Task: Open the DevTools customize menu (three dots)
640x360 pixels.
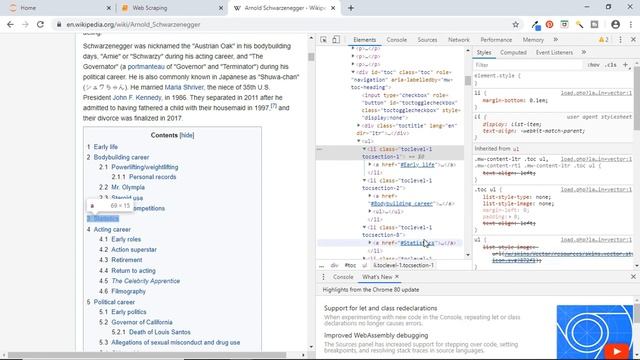Action: (x=620, y=40)
